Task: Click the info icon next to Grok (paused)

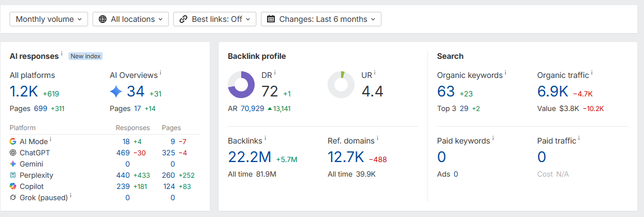Action: [x=71, y=196]
